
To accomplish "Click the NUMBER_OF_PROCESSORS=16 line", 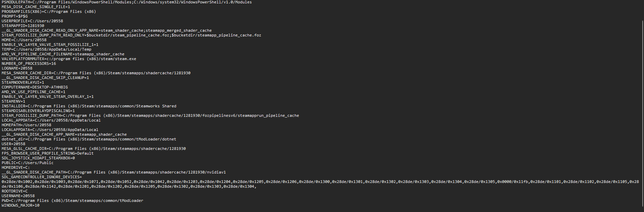I will [x=29, y=63].
